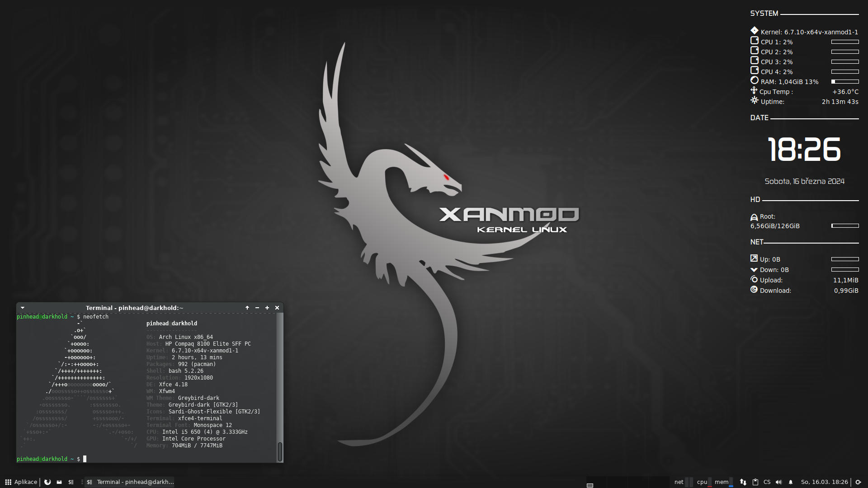
Task: Switch to the fourth workspace in the pager
Action: pos(659,482)
